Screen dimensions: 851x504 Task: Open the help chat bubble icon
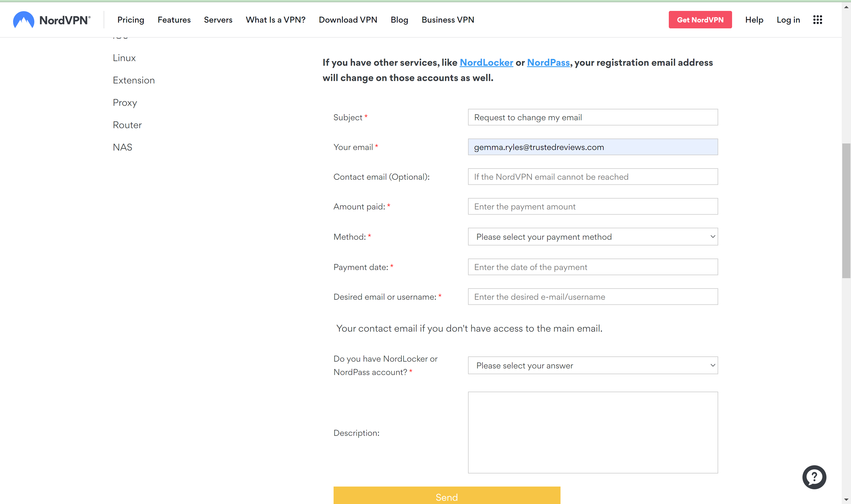(x=814, y=477)
